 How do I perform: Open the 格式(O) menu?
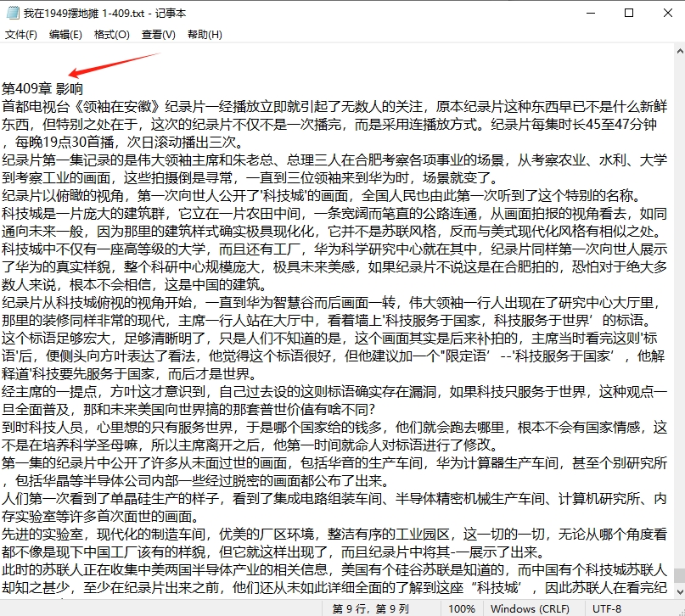click(110, 35)
